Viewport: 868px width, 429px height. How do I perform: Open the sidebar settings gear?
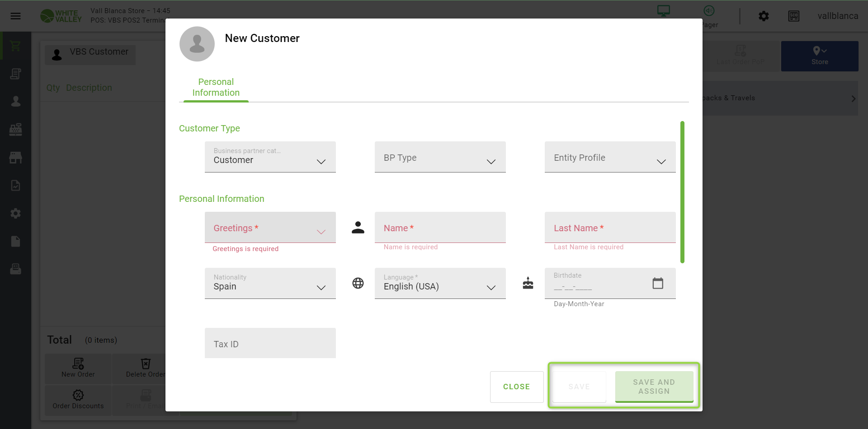pyautogui.click(x=16, y=214)
